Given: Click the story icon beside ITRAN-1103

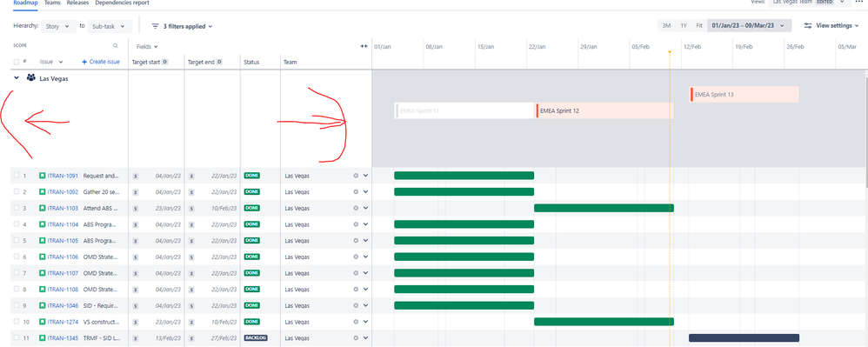Looking at the screenshot, I should coord(42,208).
